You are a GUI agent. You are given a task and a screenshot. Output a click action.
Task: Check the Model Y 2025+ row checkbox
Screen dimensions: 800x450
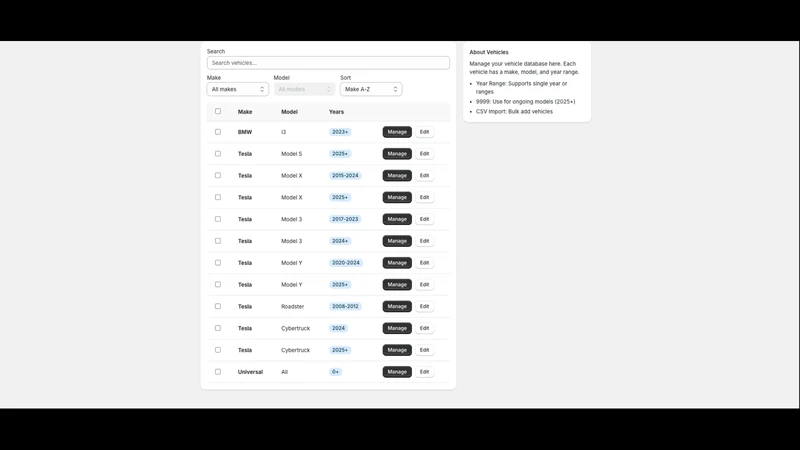[218, 285]
